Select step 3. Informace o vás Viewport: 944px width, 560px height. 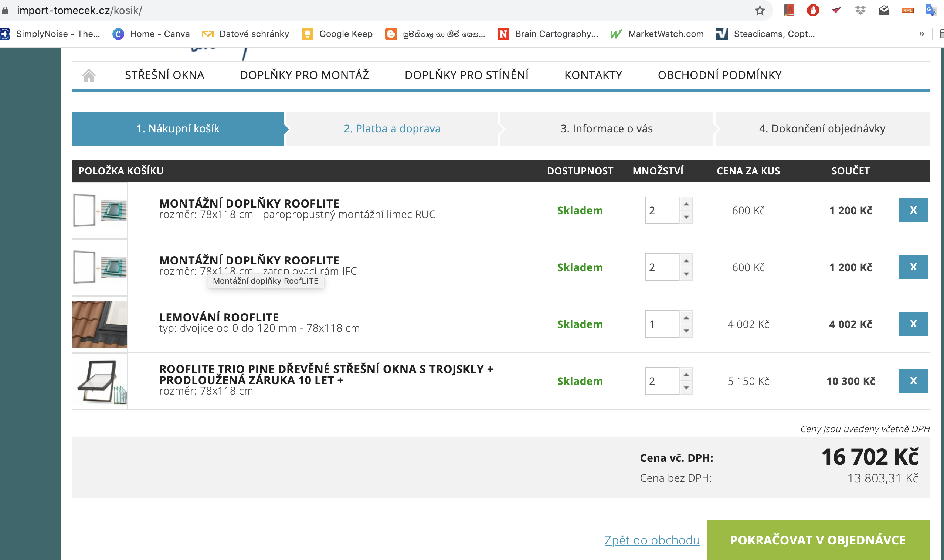pyautogui.click(x=607, y=129)
